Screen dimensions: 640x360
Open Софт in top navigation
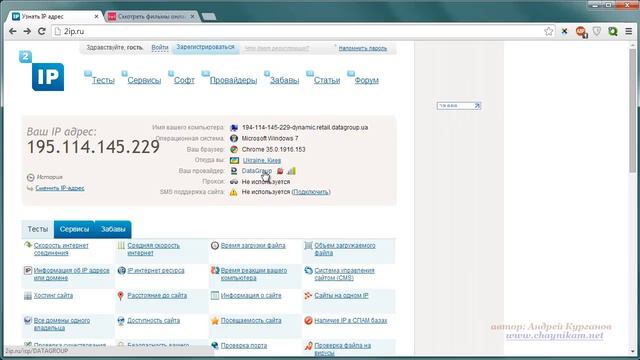tap(184, 80)
